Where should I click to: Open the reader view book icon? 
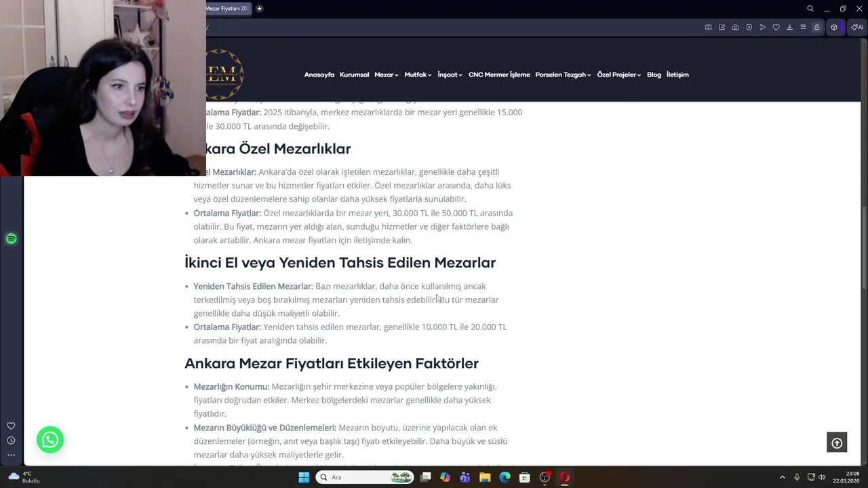709,27
